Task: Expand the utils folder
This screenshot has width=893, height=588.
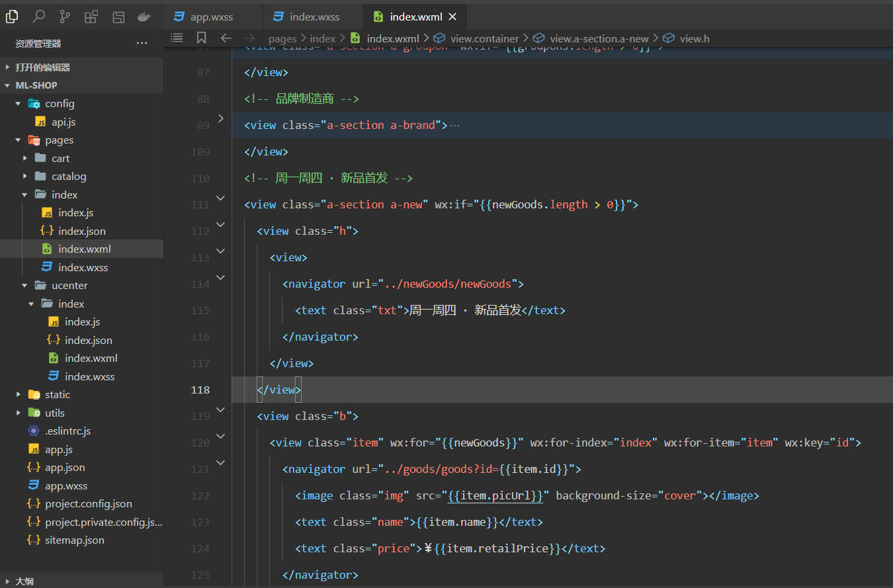Action: coord(81,413)
